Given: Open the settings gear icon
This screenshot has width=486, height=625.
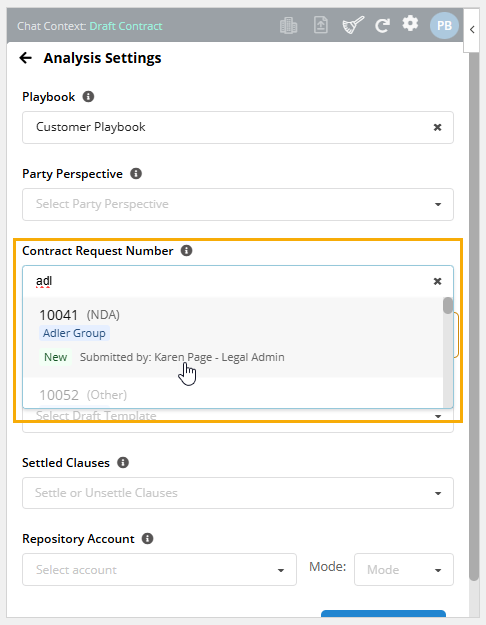Looking at the screenshot, I should [x=410, y=24].
